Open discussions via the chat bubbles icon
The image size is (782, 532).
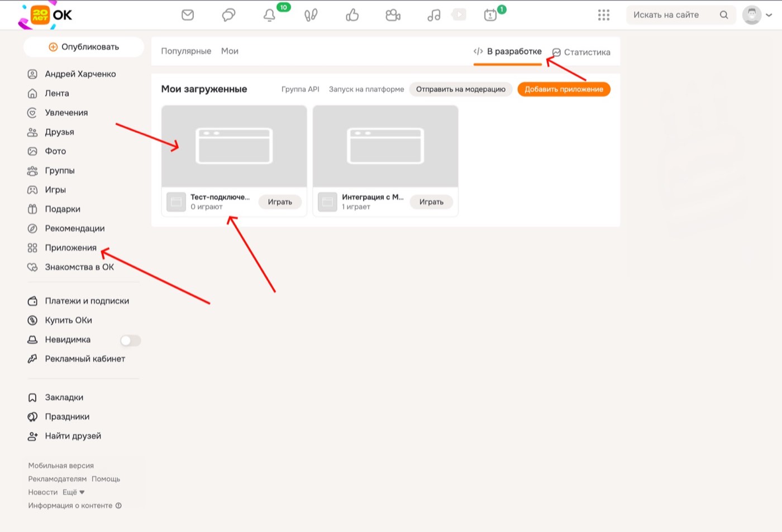(x=228, y=15)
